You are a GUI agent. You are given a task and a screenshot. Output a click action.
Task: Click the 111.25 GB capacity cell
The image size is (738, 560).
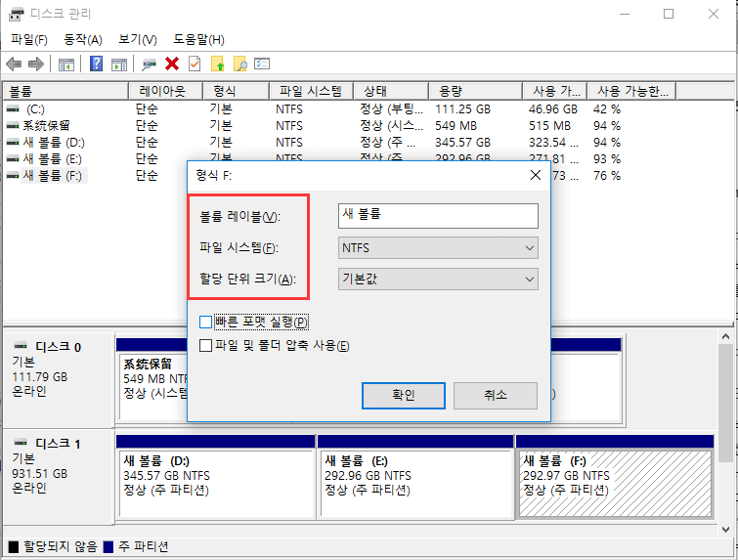tap(462, 109)
